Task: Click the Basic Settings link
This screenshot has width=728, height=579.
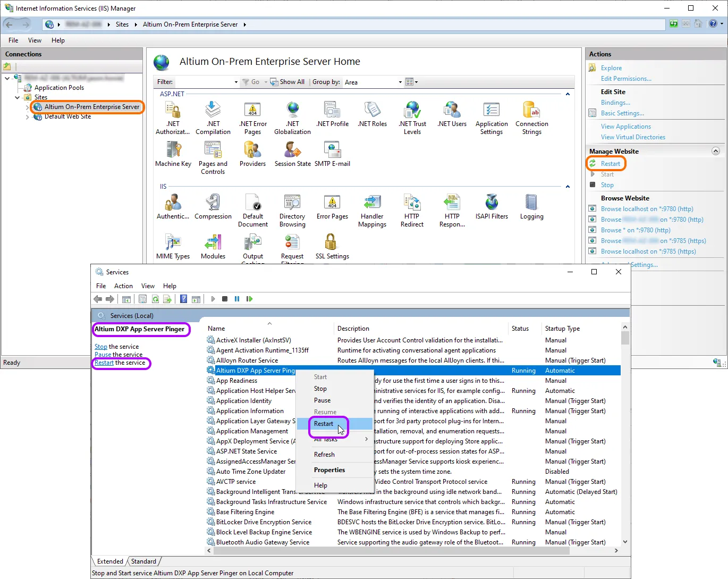Action: (x=622, y=113)
